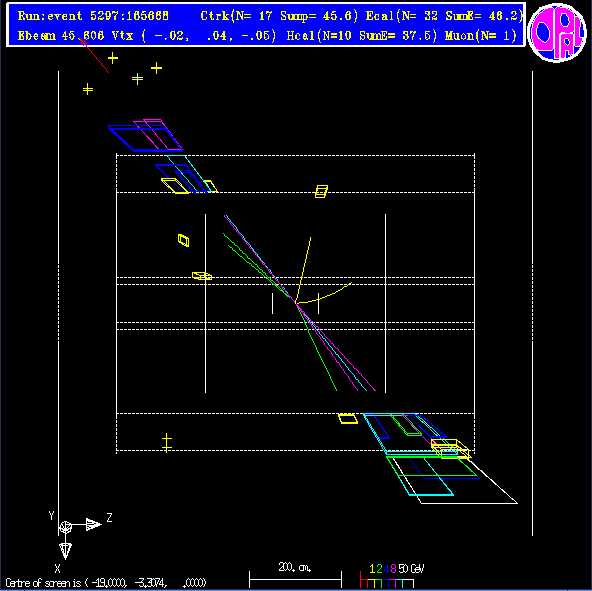
Task: Select the small yellow calorimeter block at top center
Action: [321, 191]
